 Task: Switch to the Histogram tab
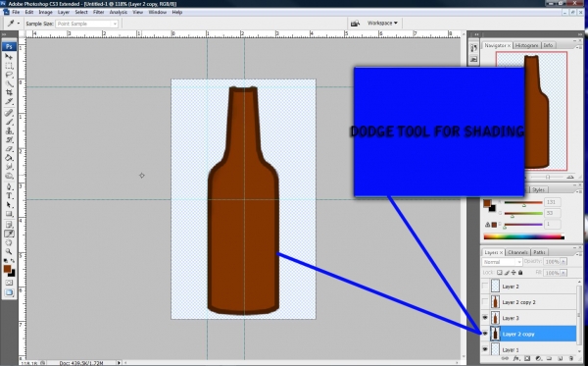click(526, 45)
